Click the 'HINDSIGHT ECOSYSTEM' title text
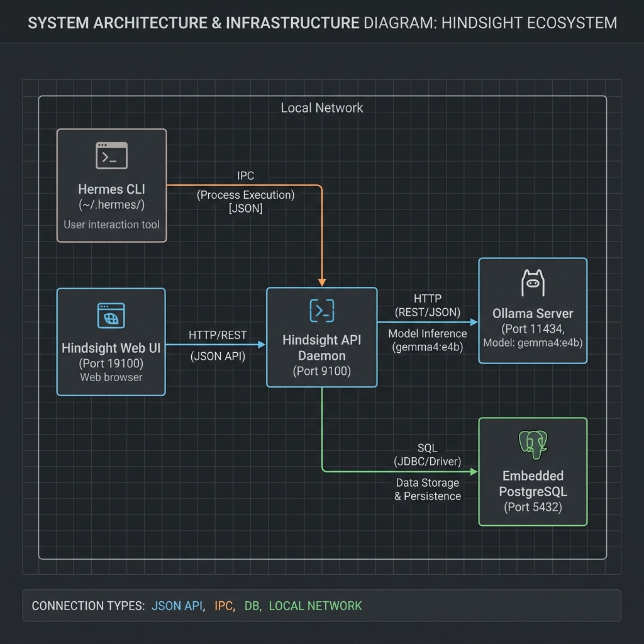Viewport: 644px width, 644px height. coord(529,23)
